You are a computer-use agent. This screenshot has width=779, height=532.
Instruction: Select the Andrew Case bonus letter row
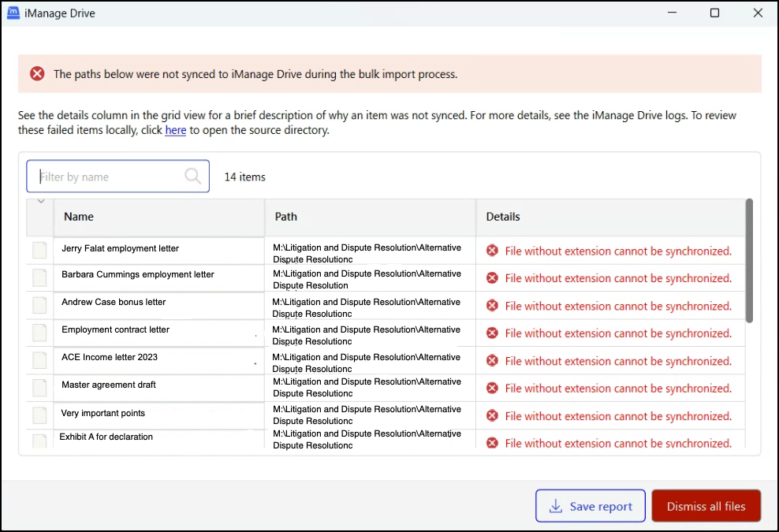pos(39,305)
